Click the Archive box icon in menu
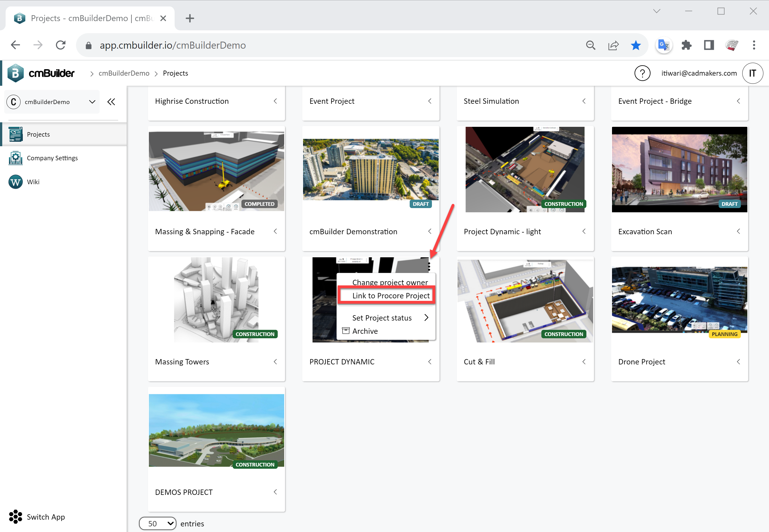769x532 pixels. pyautogui.click(x=346, y=331)
